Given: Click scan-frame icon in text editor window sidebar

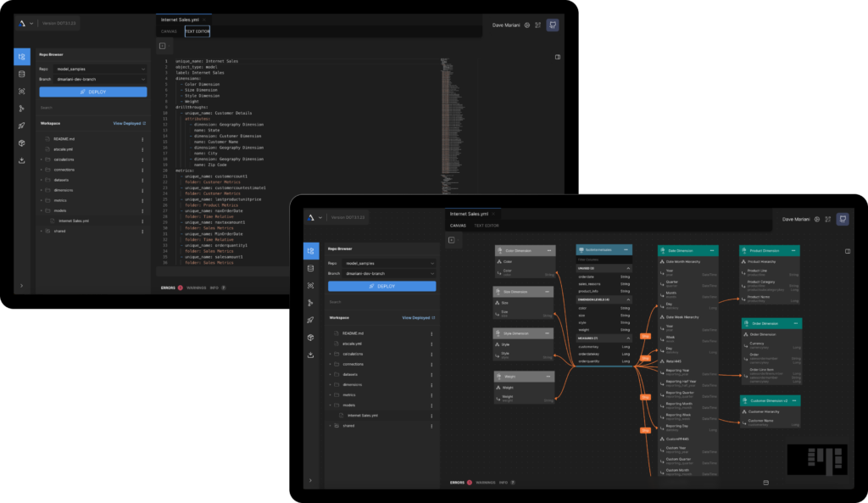Looking at the screenshot, I should point(21,92).
